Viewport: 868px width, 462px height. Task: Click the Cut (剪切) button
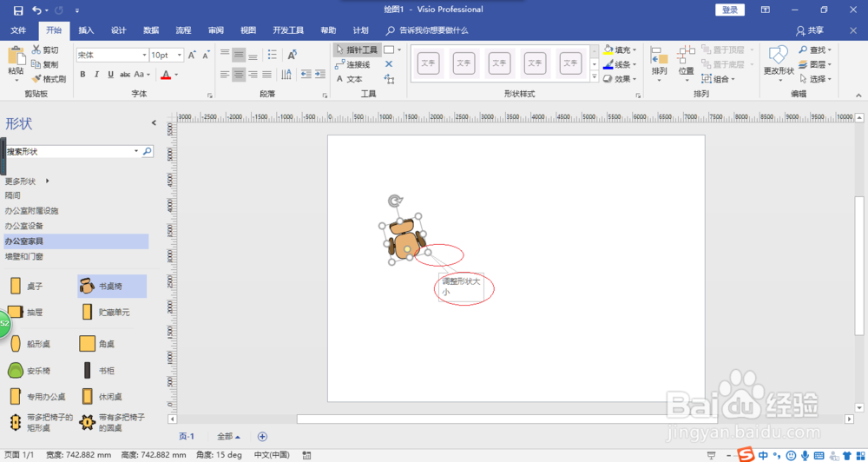pyautogui.click(x=45, y=49)
